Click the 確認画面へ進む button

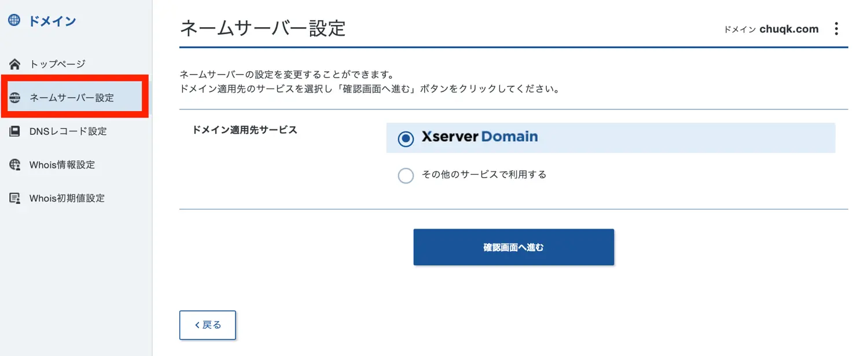(513, 247)
